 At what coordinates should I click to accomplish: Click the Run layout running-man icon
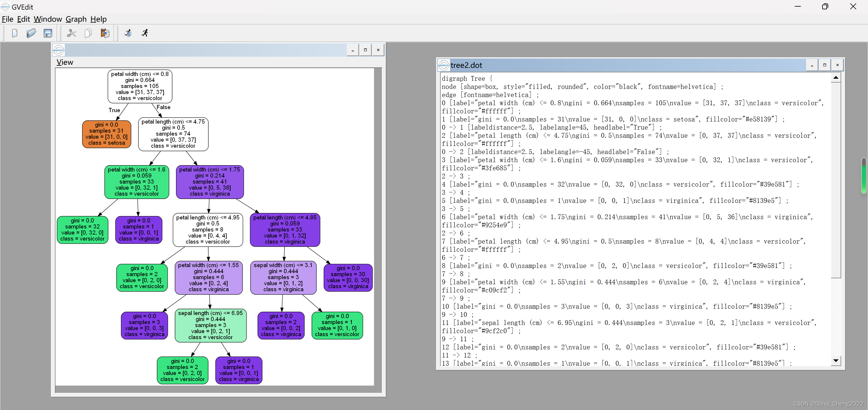coord(145,33)
